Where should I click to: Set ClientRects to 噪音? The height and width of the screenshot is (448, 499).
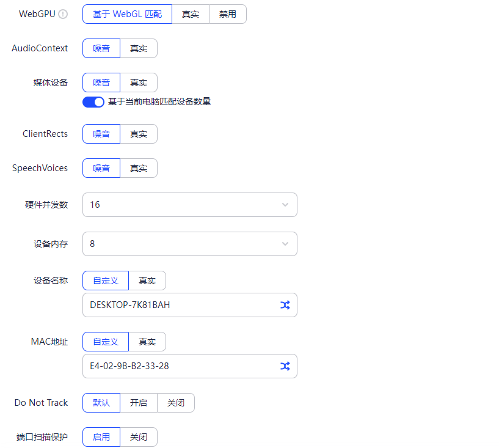101,134
